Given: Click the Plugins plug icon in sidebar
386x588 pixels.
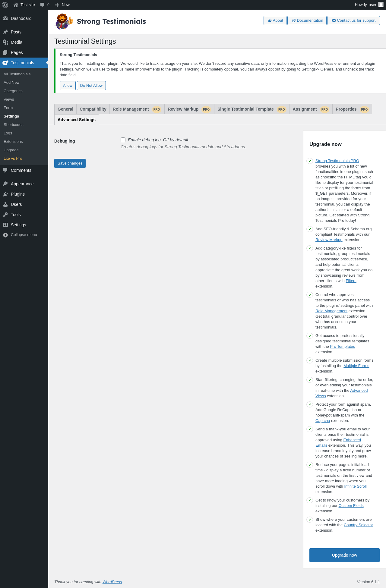Looking at the screenshot, I should (5, 194).
